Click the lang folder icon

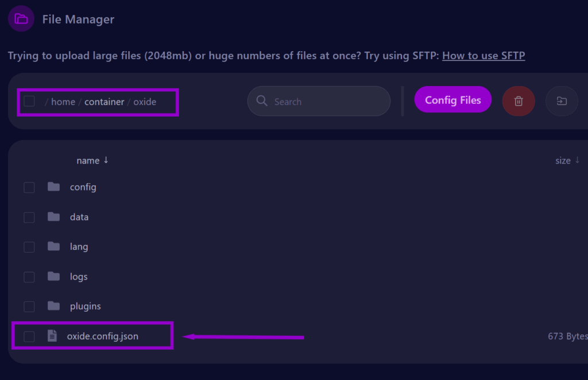point(53,247)
